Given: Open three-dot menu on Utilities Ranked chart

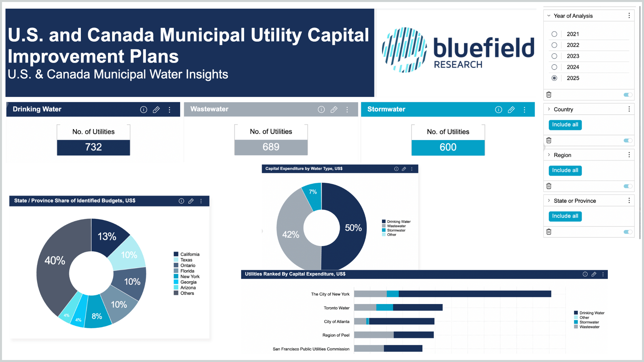Looking at the screenshot, I should [603, 274].
